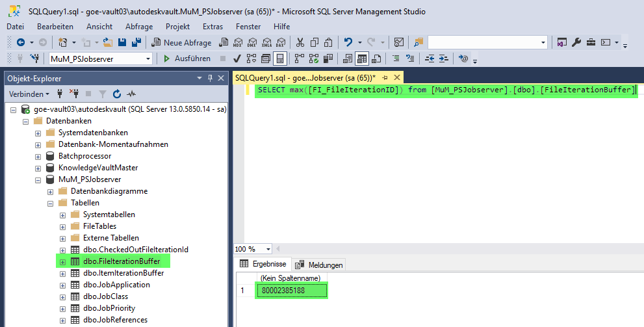The height and width of the screenshot is (327, 644).
Task: Click the copy icon
Action: point(315,42)
